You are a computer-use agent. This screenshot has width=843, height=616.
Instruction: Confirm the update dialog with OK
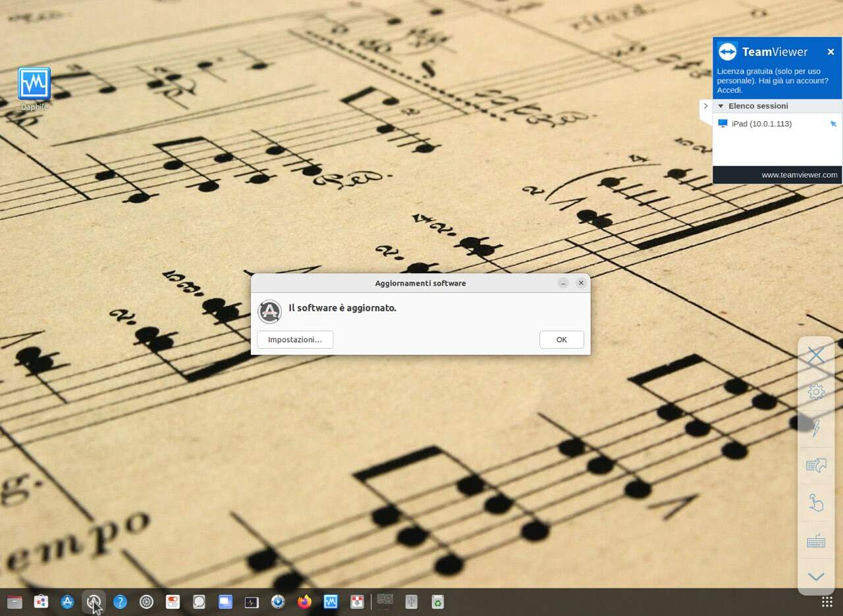pyautogui.click(x=561, y=340)
